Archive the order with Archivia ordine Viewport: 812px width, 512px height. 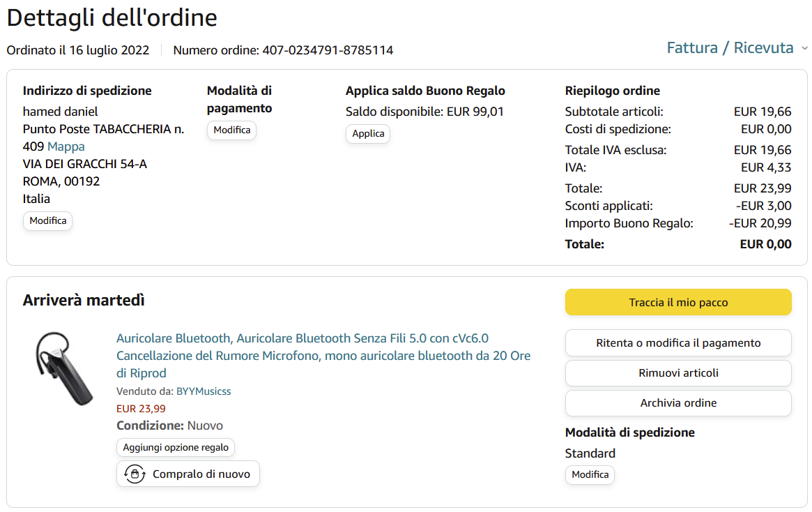coord(678,403)
